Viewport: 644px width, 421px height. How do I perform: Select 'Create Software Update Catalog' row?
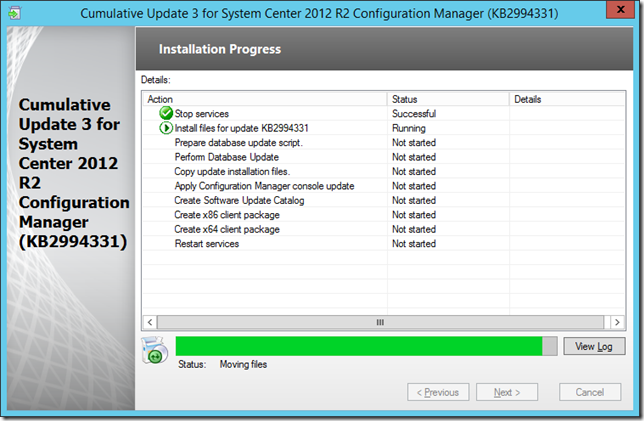tap(384, 200)
